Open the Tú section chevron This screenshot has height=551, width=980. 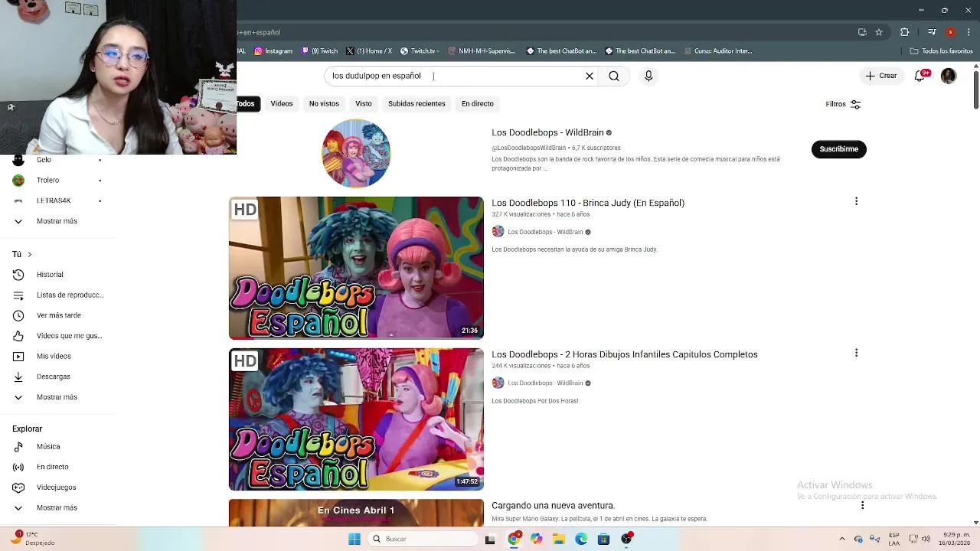(x=29, y=254)
